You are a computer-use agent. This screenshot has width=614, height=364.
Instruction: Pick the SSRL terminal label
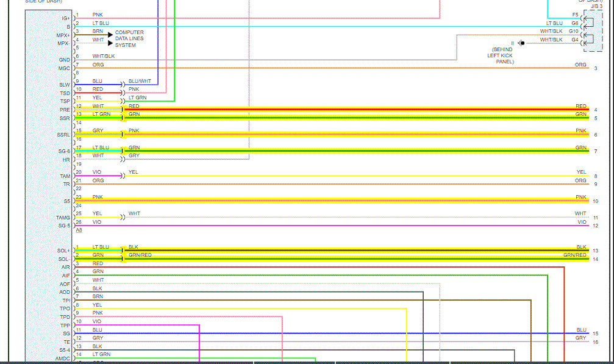click(x=63, y=135)
